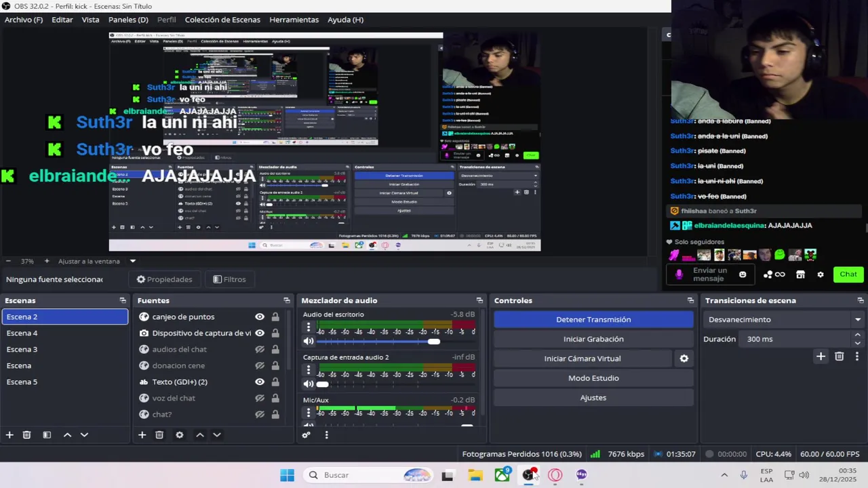Viewport: 868px width, 488px height.
Task: Open the Captura de entrada audio 2 options dots
Action: (309, 370)
